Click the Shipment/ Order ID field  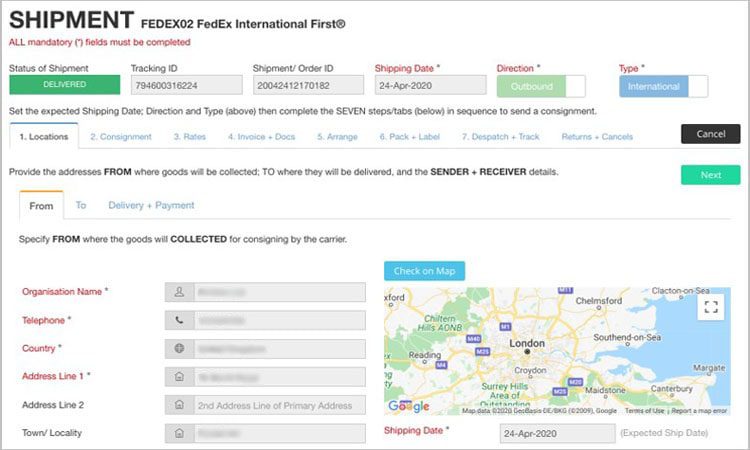click(309, 86)
